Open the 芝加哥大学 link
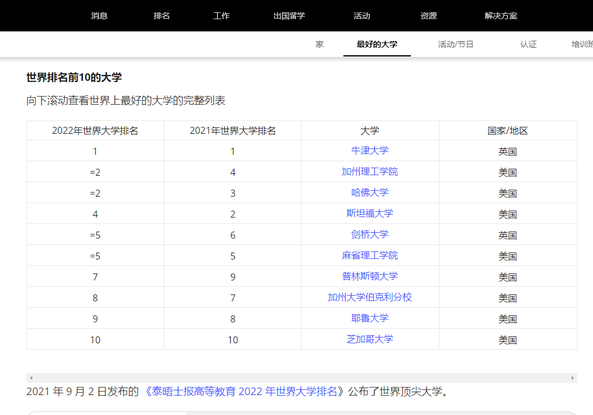The image size is (593, 415). coord(370,339)
